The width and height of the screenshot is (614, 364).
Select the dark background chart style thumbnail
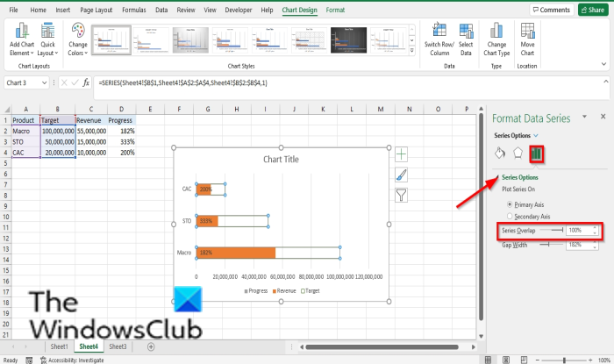click(x=348, y=40)
